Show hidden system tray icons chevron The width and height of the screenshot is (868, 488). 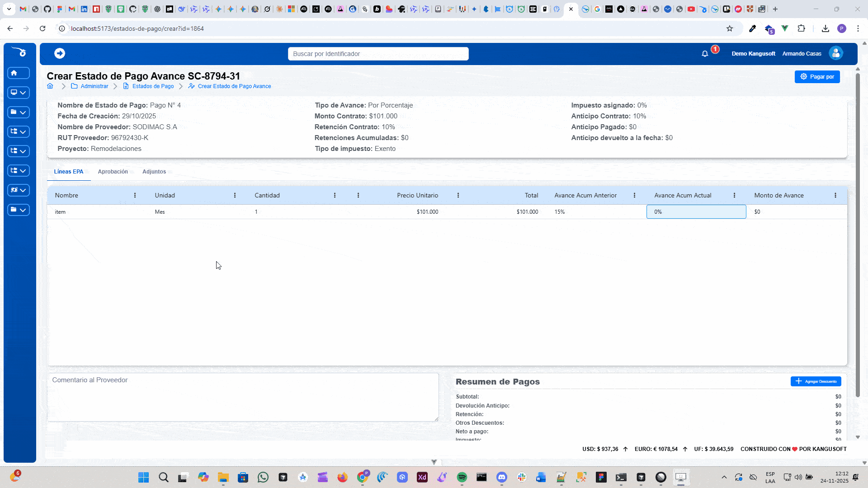724,478
